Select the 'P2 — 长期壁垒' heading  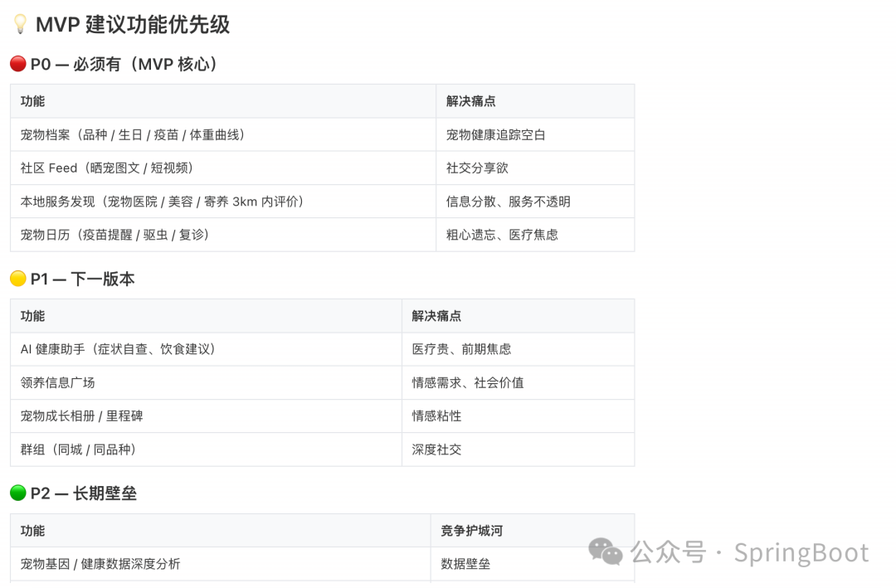pyautogui.click(x=84, y=493)
